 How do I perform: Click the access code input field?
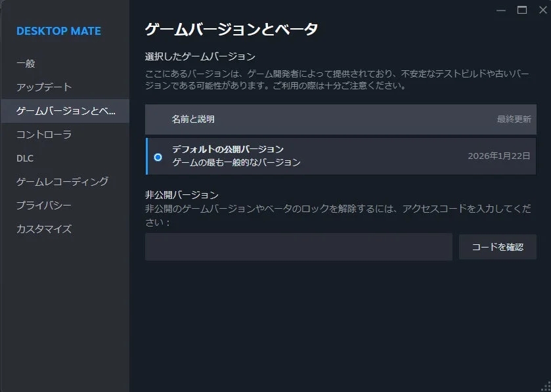[x=298, y=246]
